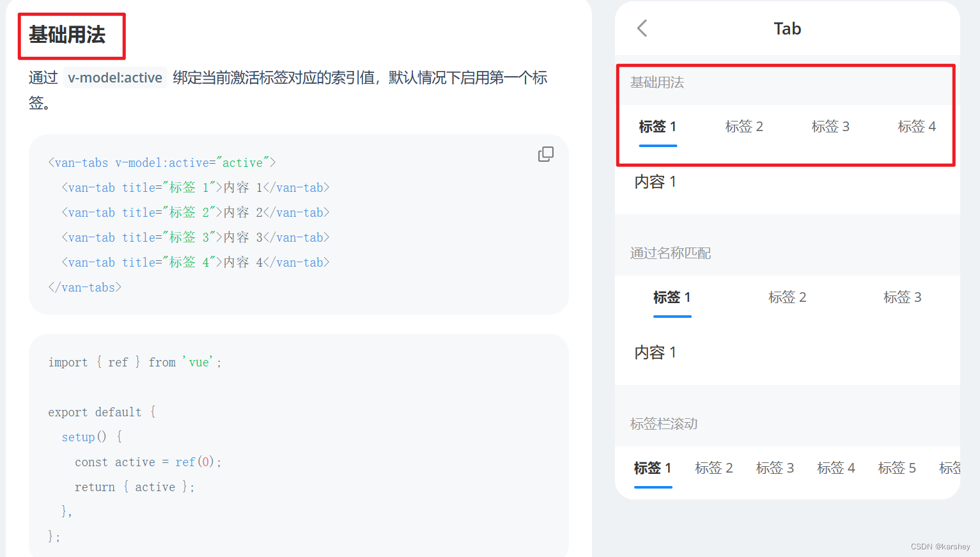The width and height of the screenshot is (980, 557).
Task: Click the van-tab 标签 2 code line
Action: tap(196, 213)
